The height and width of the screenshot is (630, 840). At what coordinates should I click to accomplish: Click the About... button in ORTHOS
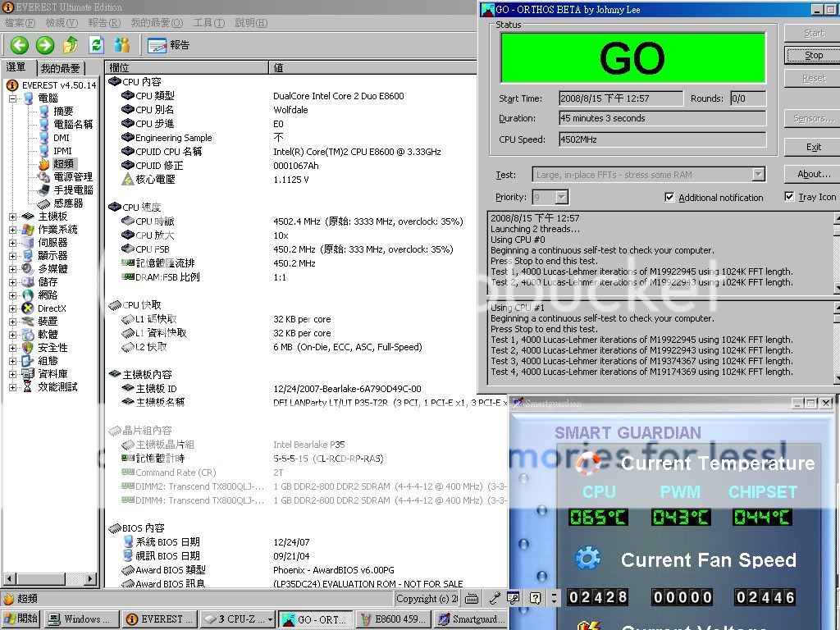tap(814, 174)
